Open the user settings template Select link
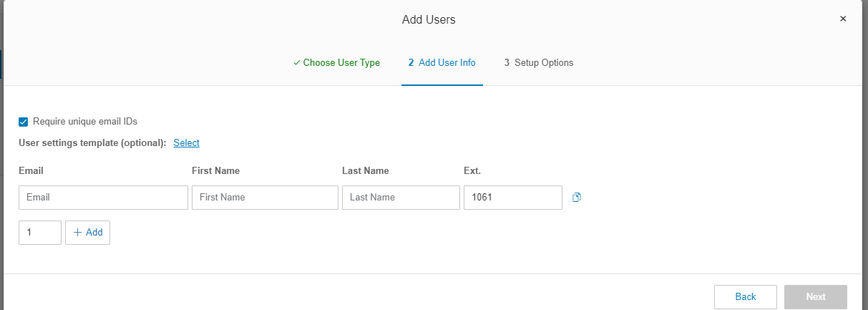Image resolution: width=868 pixels, height=310 pixels. [186, 143]
